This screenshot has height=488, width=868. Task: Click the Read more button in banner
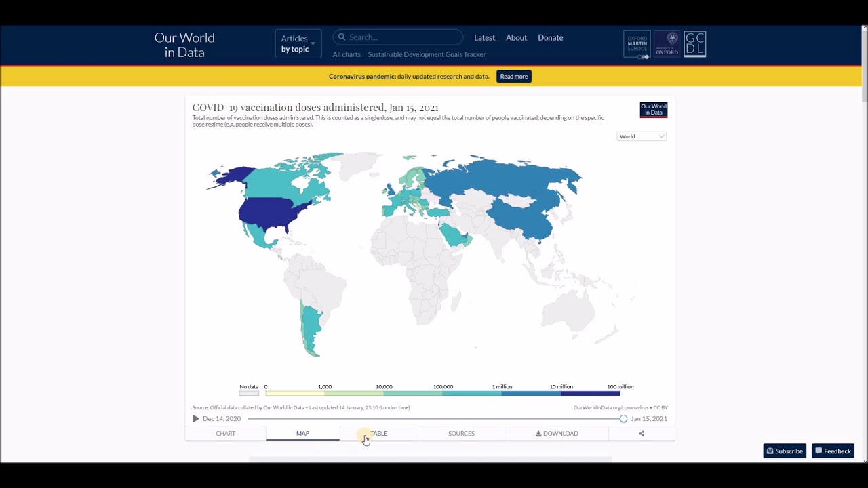coord(513,77)
